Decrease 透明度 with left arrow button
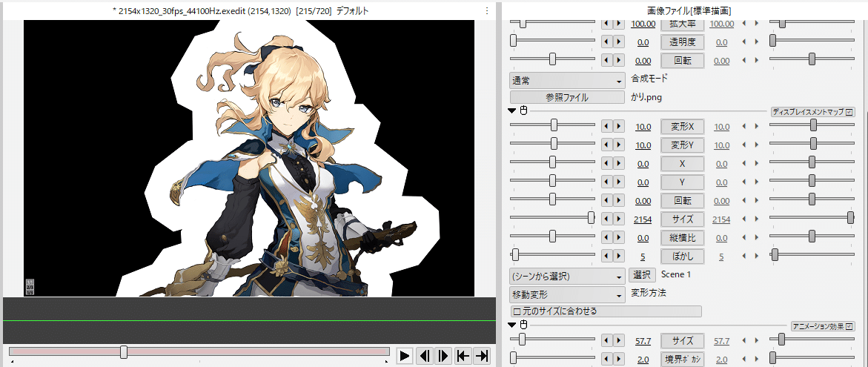 point(607,42)
